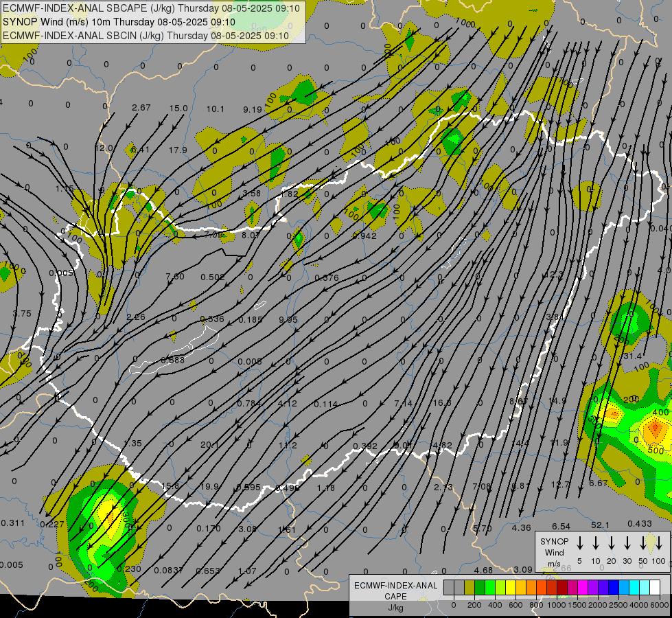This screenshot has height=618, width=672.
Task: Click the 600 tick label under CAPE colorbar
Action: click(515, 605)
